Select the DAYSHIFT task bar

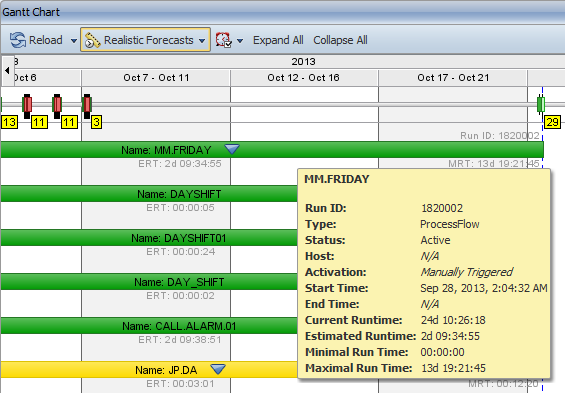(x=149, y=194)
